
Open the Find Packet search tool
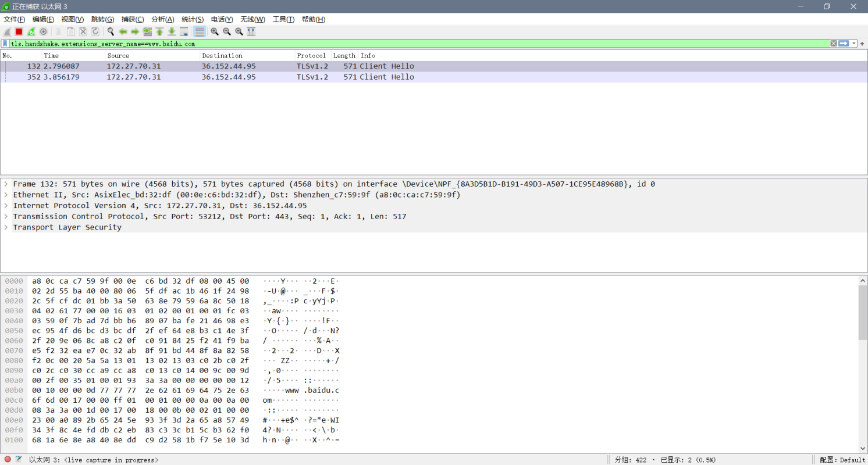(x=110, y=31)
